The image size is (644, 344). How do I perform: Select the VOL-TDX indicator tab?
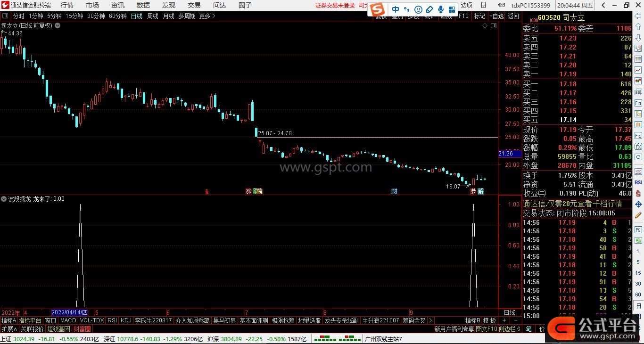(92, 320)
